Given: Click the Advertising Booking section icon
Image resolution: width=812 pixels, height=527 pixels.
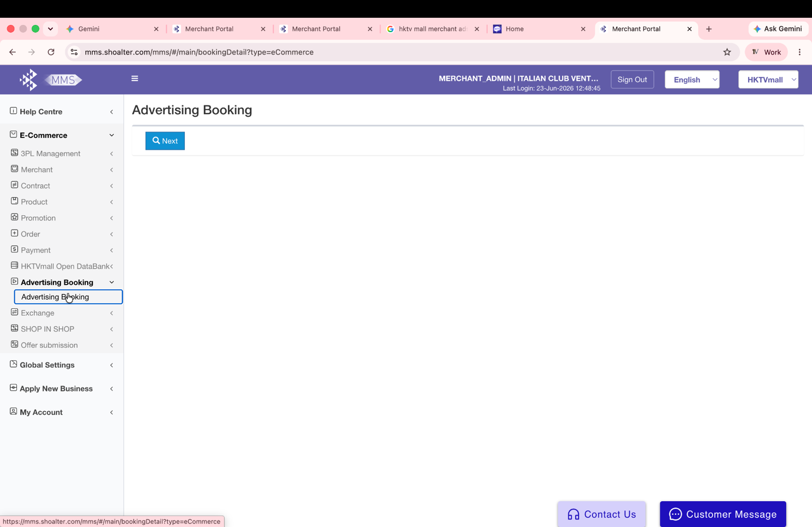Looking at the screenshot, I should [x=14, y=282].
